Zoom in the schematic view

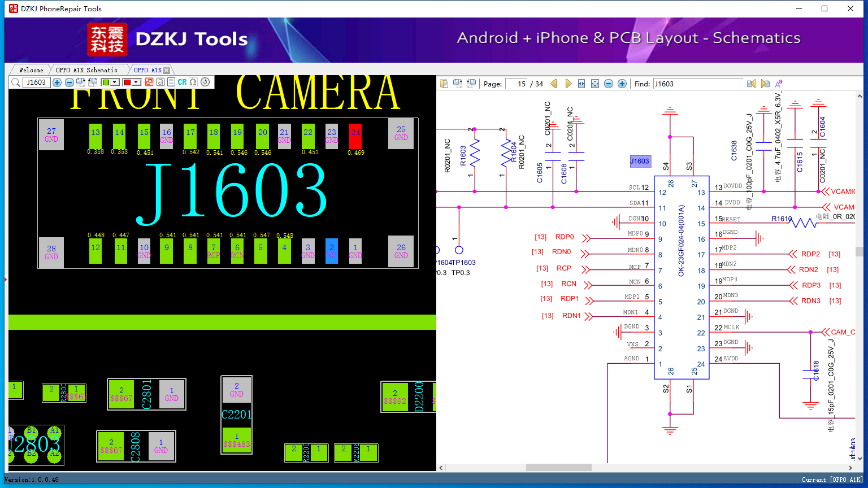pos(622,84)
